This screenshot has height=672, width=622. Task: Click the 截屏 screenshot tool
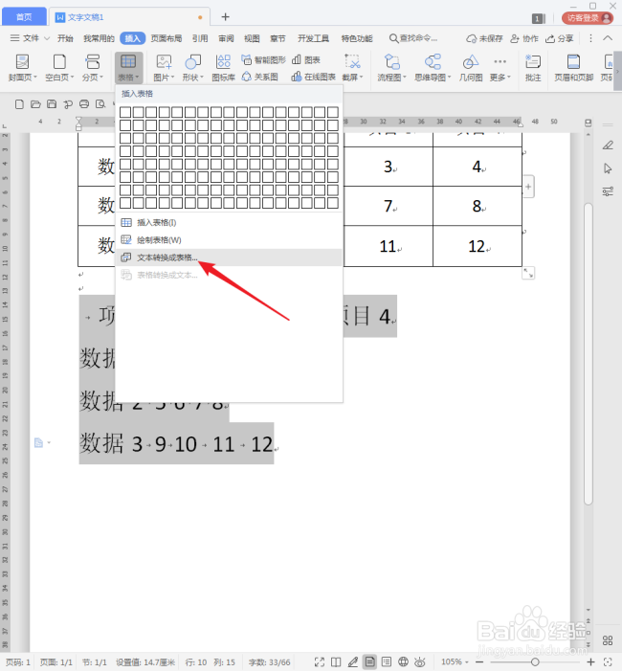(352, 67)
